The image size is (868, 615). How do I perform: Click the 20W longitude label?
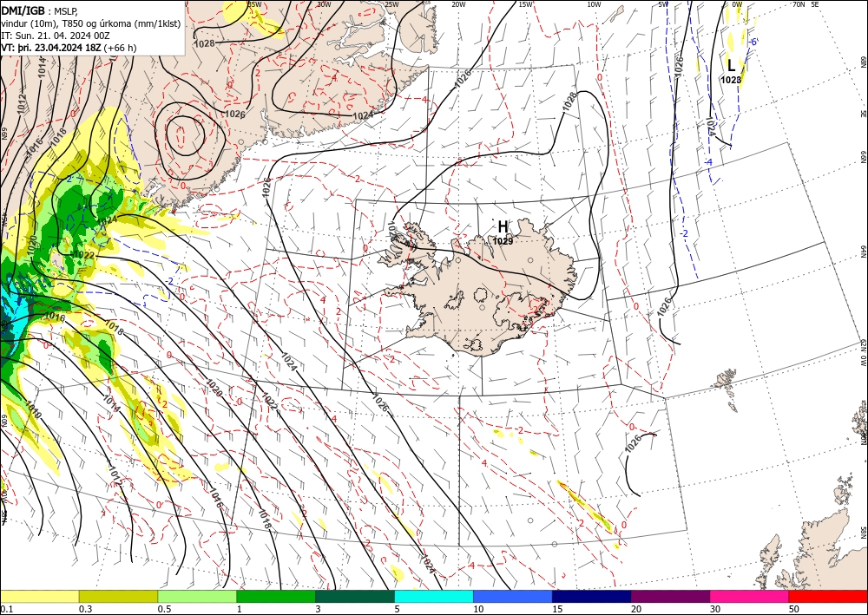tap(458, 4)
